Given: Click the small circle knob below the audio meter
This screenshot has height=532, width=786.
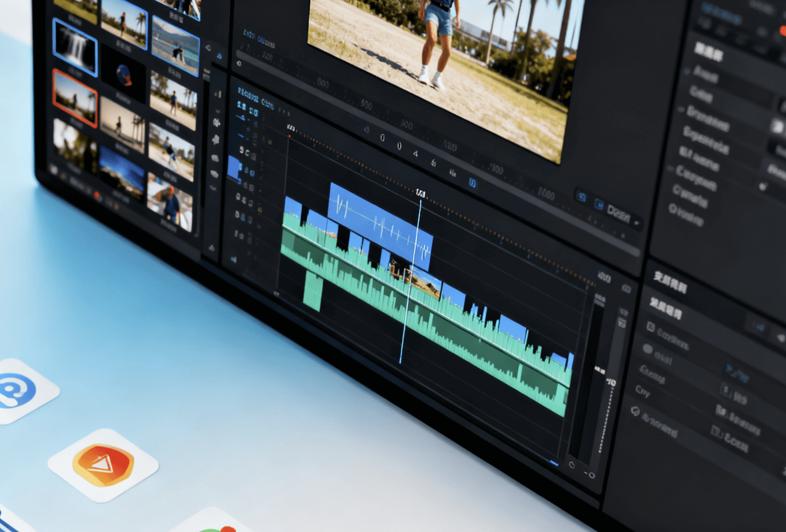Looking at the screenshot, I should click(572, 464).
